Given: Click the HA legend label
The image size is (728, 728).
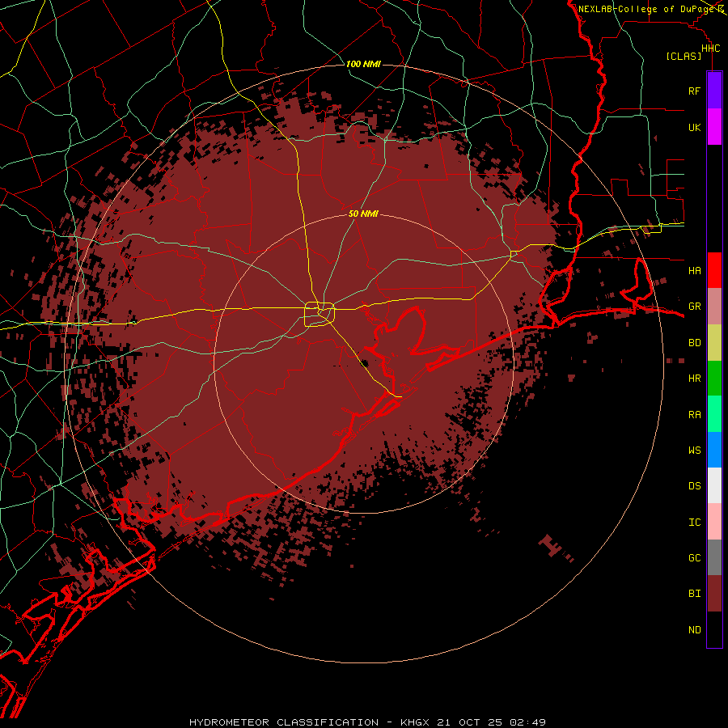Looking at the screenshot, I should 694,271.
